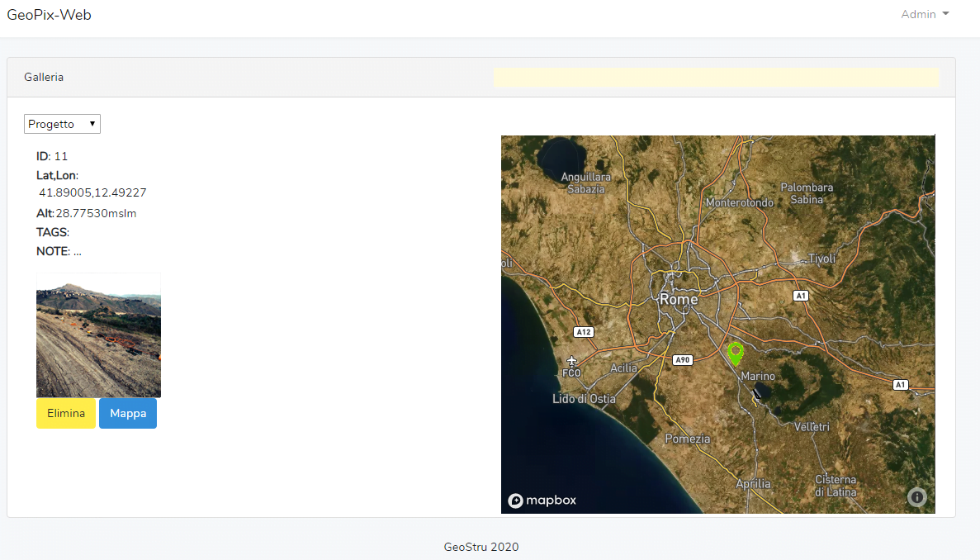The height and width of the screenshot is (560, 980).
Task: Click the yellow notification bar
Action: pyautogui.click(x=716, y=77)
